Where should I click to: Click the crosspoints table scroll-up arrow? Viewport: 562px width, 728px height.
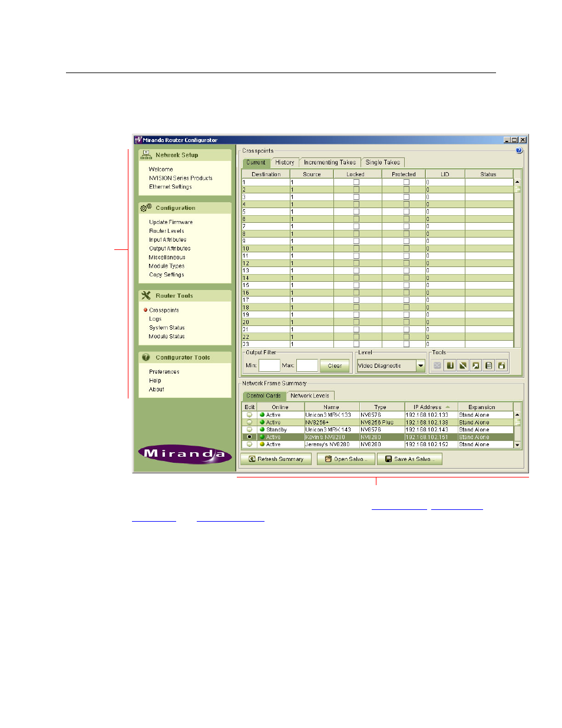coord(517,182)
